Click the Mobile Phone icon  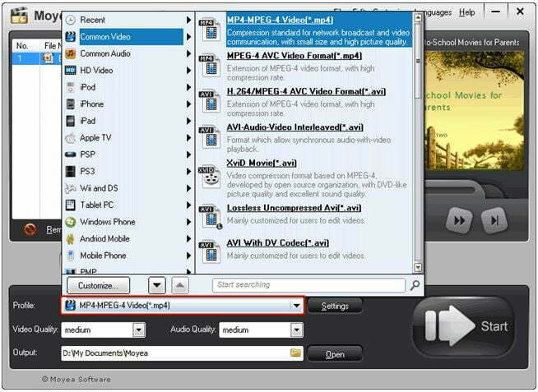click(71, 256)
